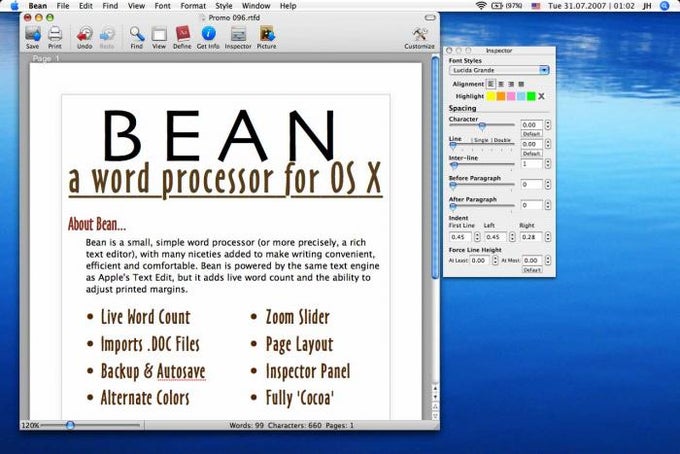The width and height of the screenshot is (680, 454).
Task: Click the dimmed Redo toolbar icon
Action: tap(107, 34)
